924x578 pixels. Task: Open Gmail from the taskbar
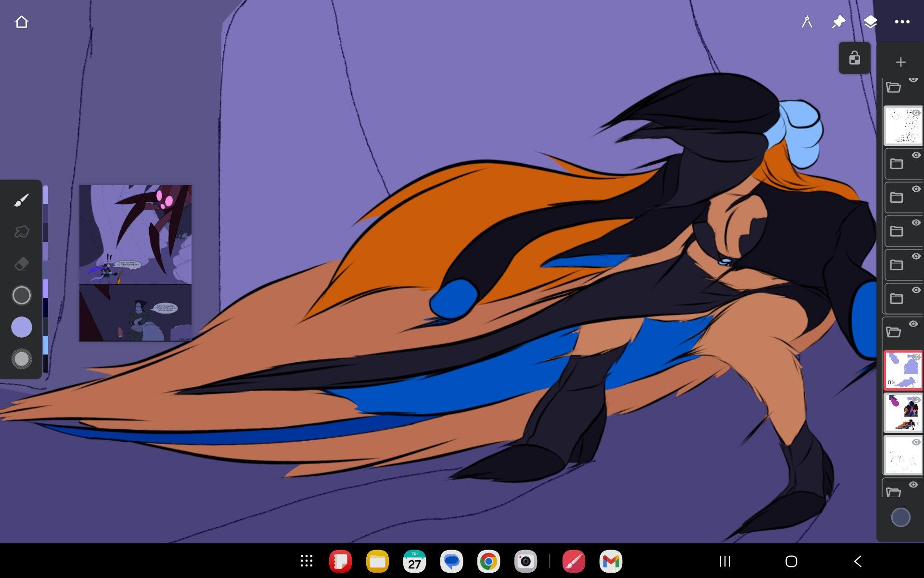click(x=611, y=561)
